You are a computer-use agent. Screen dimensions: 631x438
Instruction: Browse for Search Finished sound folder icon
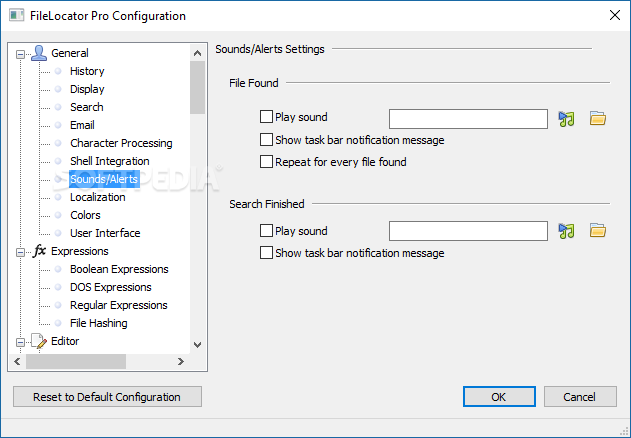click(598, 231)
